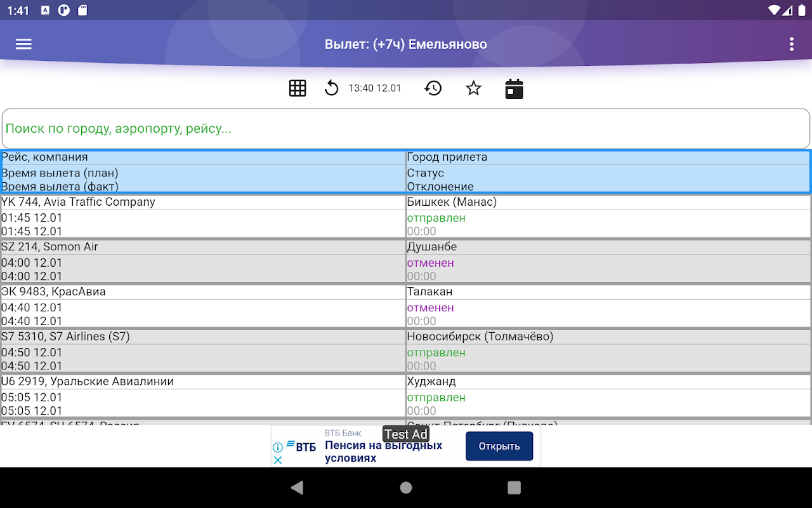Select the header Время вылета (факт)

(x=60, y=187)
